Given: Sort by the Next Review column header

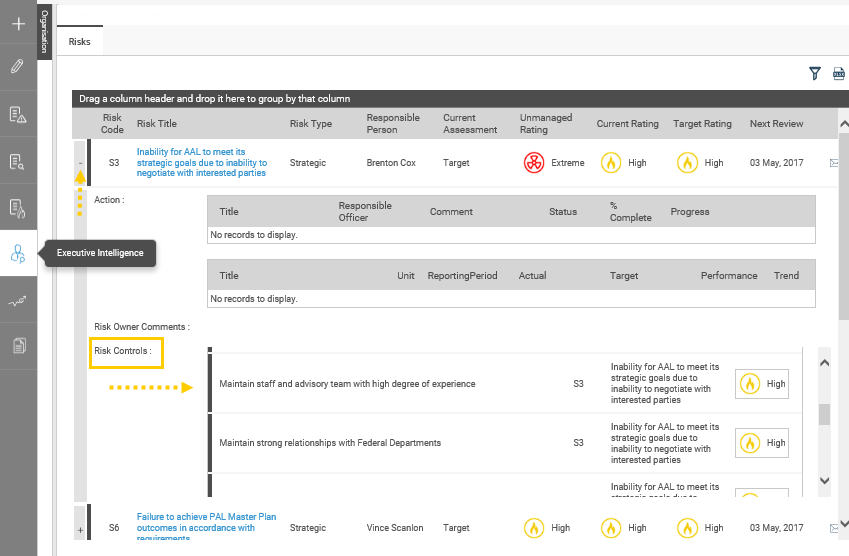Looking at the screenshot, I should 775,124.
